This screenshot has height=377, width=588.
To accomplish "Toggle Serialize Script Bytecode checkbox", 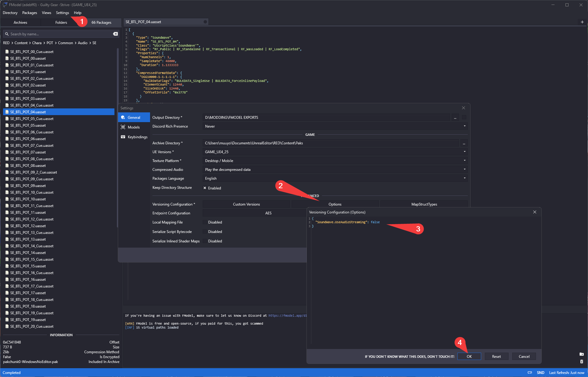I will (x=205, y=232).
